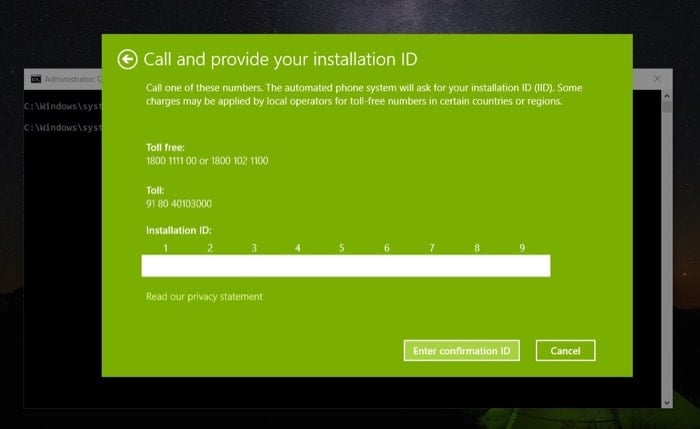700x429 pixels.
Task: Click column number 5 above Installation ID
Action: coord(342,248)
